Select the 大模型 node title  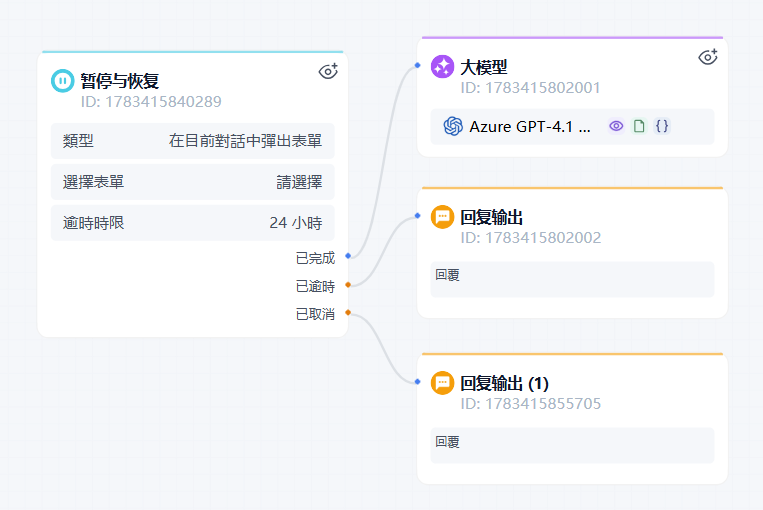(484, 67)
